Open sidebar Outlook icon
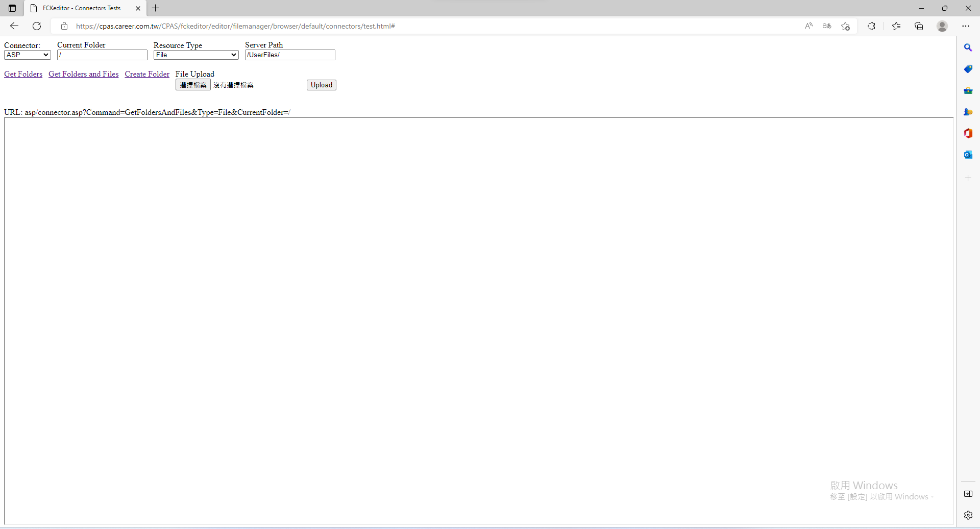The image size is (980, 529). point(968,155)
